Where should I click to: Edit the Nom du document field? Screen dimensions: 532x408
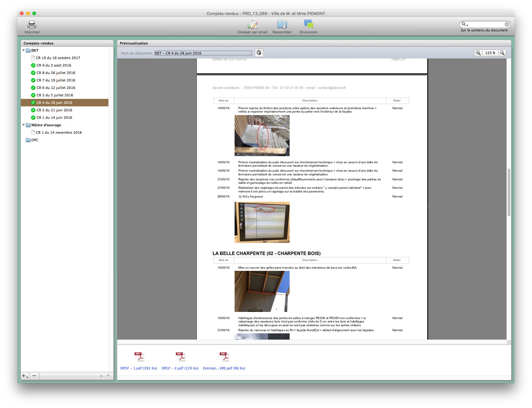pyautogui.click(x=203, y=53)
